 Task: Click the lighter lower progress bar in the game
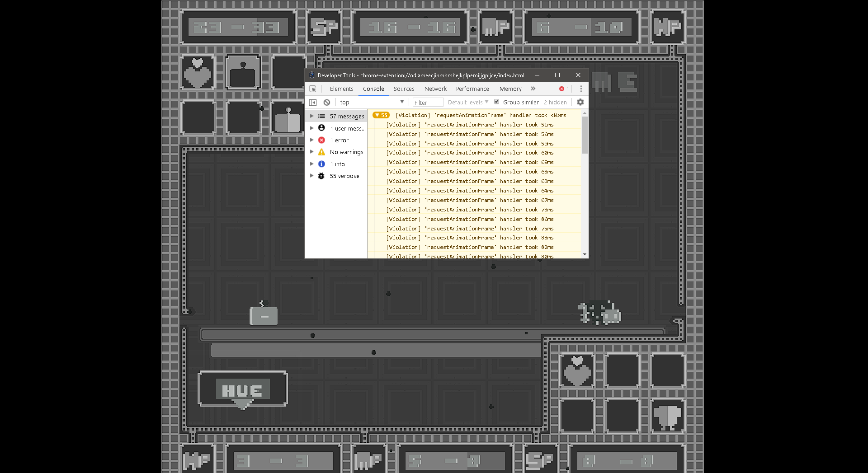(376, 351)
